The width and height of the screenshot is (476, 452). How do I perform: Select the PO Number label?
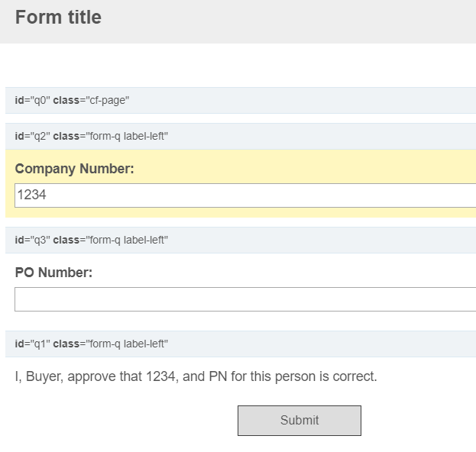coord(53,273)
